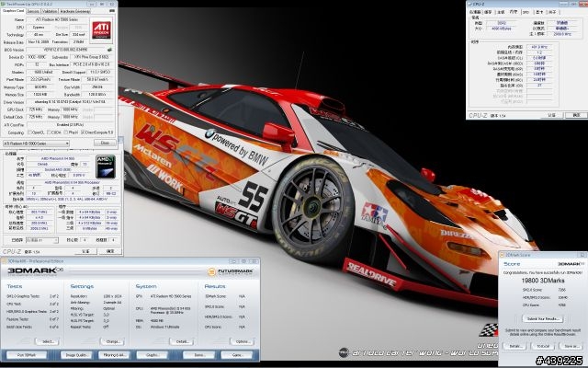Click Change... under Settings in 3DMark06
Screen dimensions: 588x368
pyautogui.click(x=112, y=341)
